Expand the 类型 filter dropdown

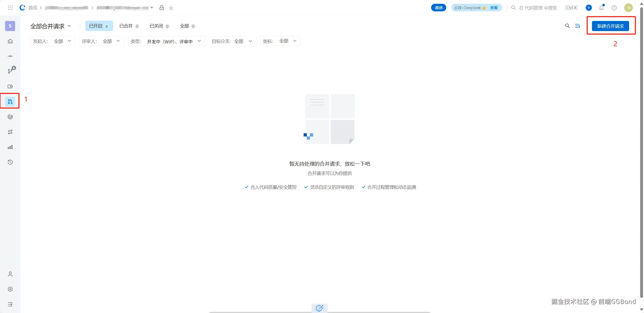(166, 41)
